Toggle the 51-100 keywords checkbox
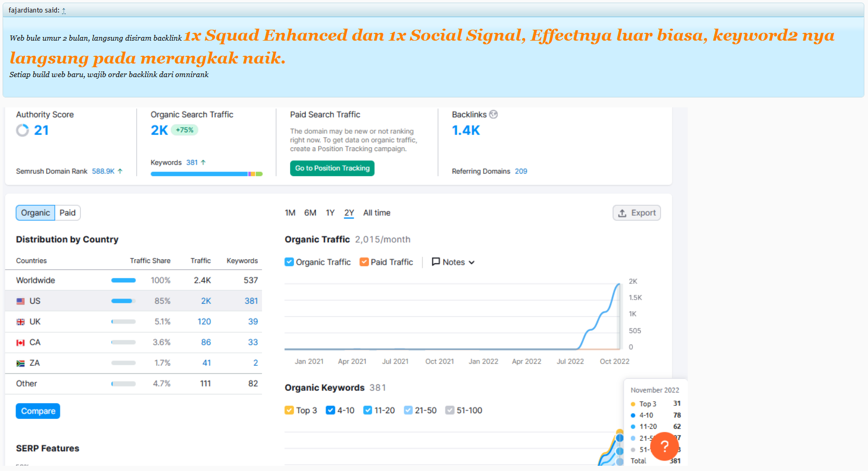The image size is (868, 471). [x=450, y=410]
